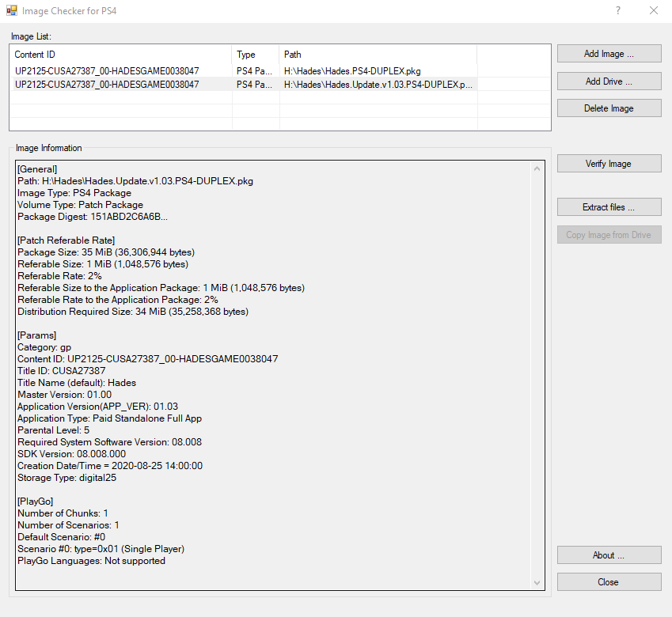Screen dimensions: 672x617
Task: Click Verify Image button
Action: click(x=609, y=164)
